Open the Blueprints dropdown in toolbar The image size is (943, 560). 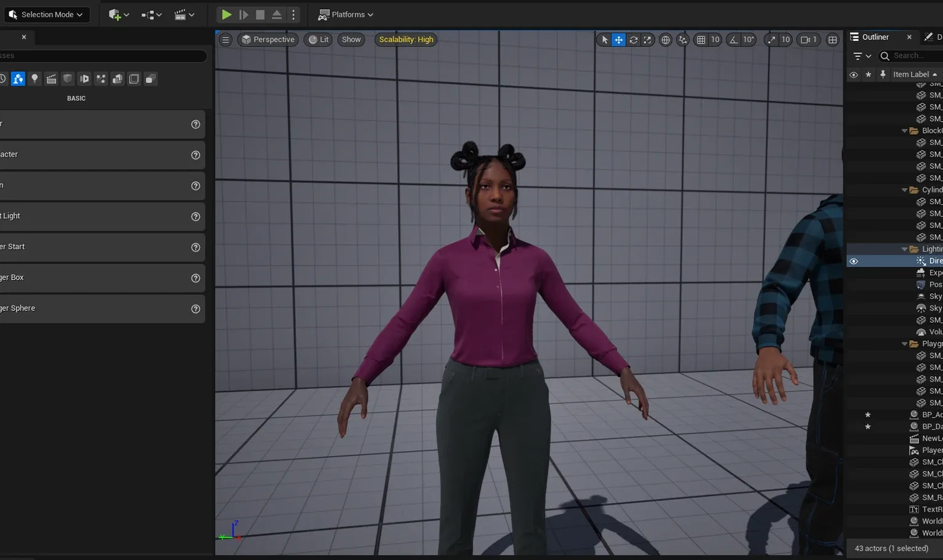point(151,14)
